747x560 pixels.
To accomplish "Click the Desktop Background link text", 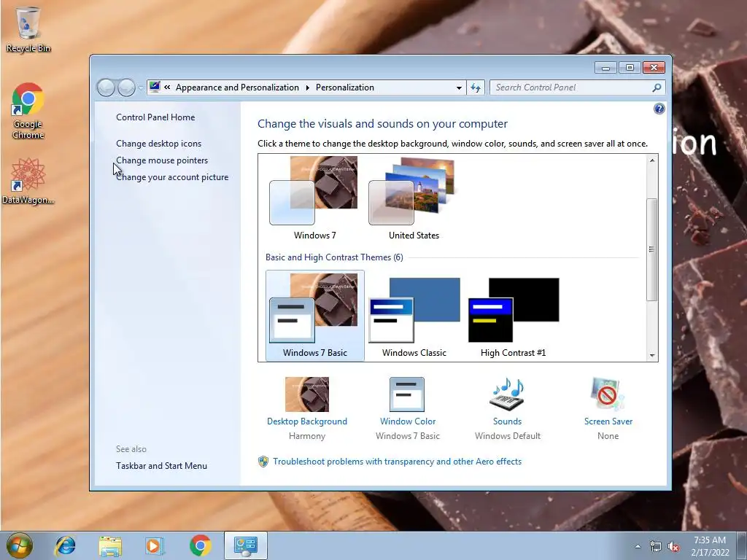I will point(307,421).
